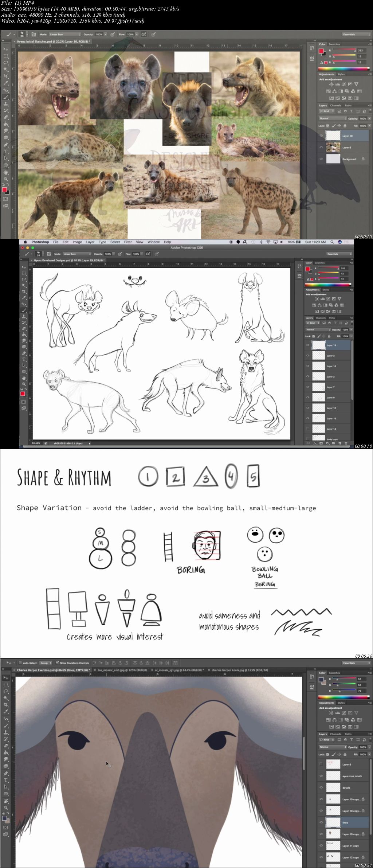Open the Apple menu
The image size is (373, 868).
pos(25,242)
